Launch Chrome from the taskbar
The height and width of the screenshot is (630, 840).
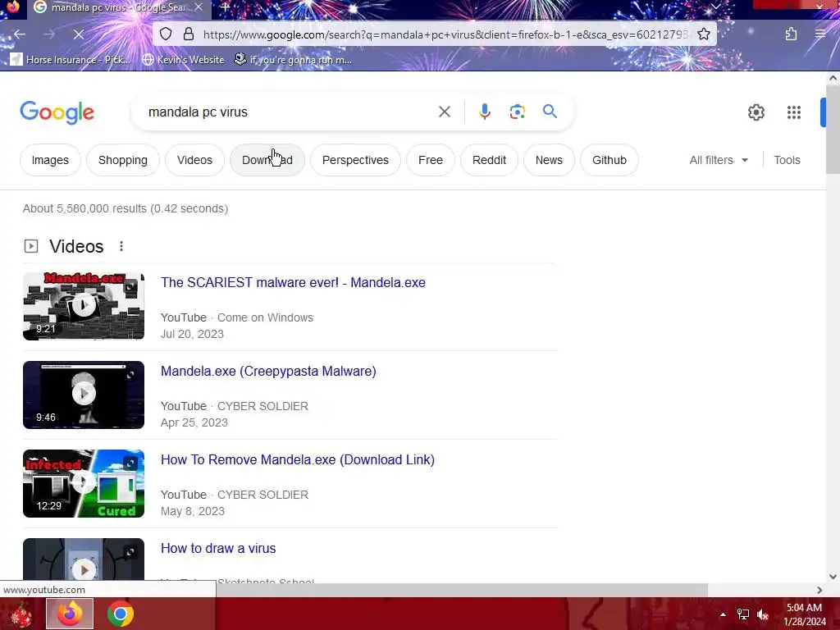pyautogui.click(x=120, y=614)
